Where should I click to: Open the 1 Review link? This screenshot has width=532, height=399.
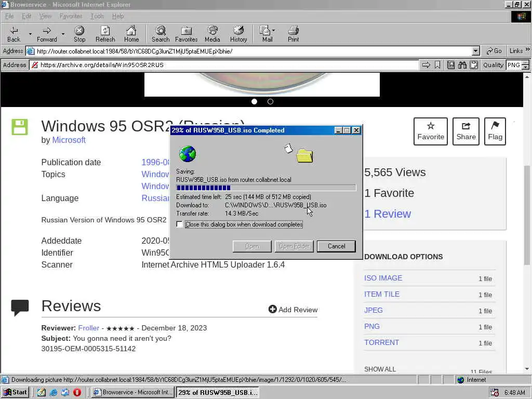click(x=388, y=214)
